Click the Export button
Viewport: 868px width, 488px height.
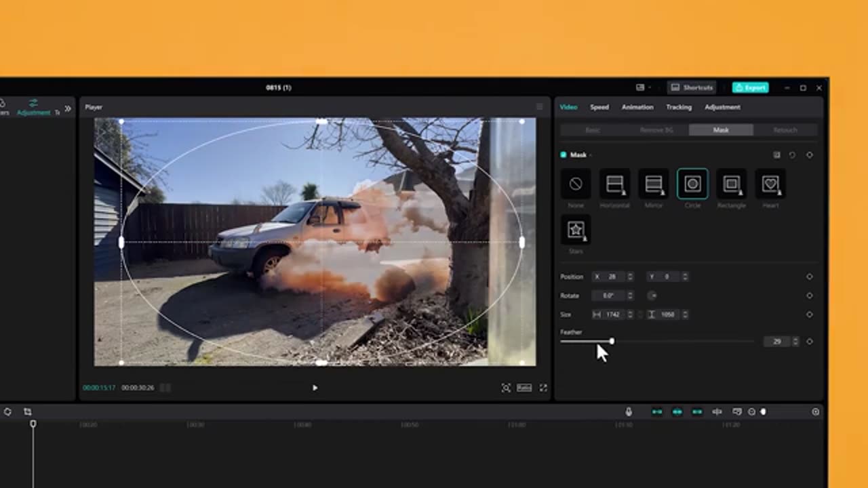[750, 87]
